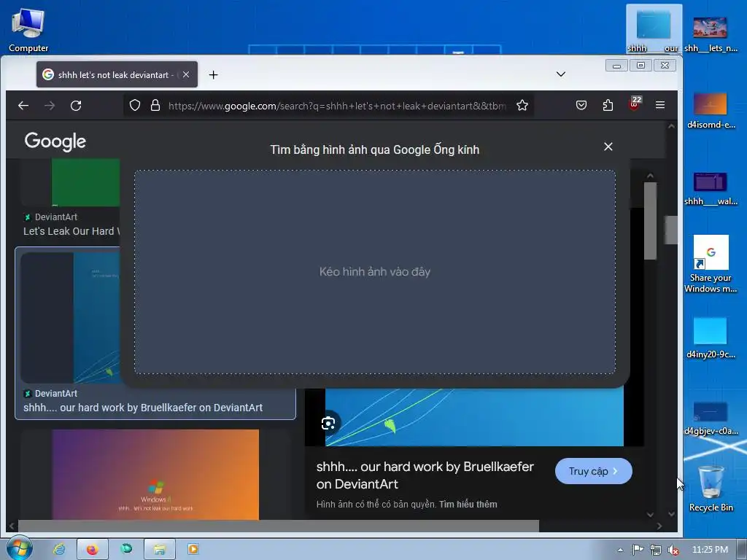Viewport: 747px width, 560px height.
Task: Click the 'Truy cập' visit button
Action: click(x=594, y=471)
